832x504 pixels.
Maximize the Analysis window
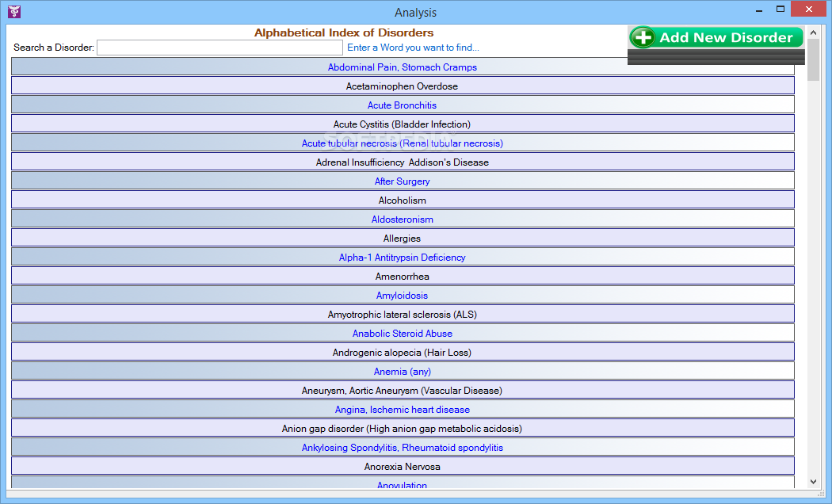pos(780,10)
